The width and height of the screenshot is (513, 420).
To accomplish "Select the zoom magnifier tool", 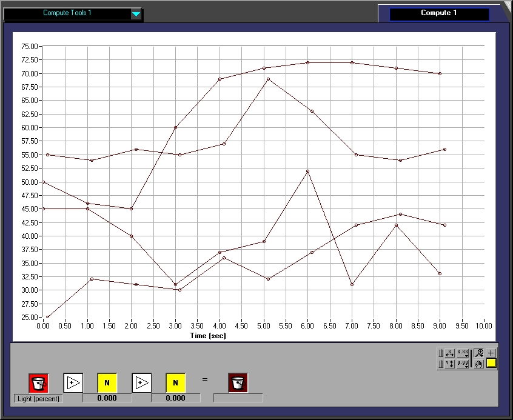I will pyautogui.click(x=479, y=353).
